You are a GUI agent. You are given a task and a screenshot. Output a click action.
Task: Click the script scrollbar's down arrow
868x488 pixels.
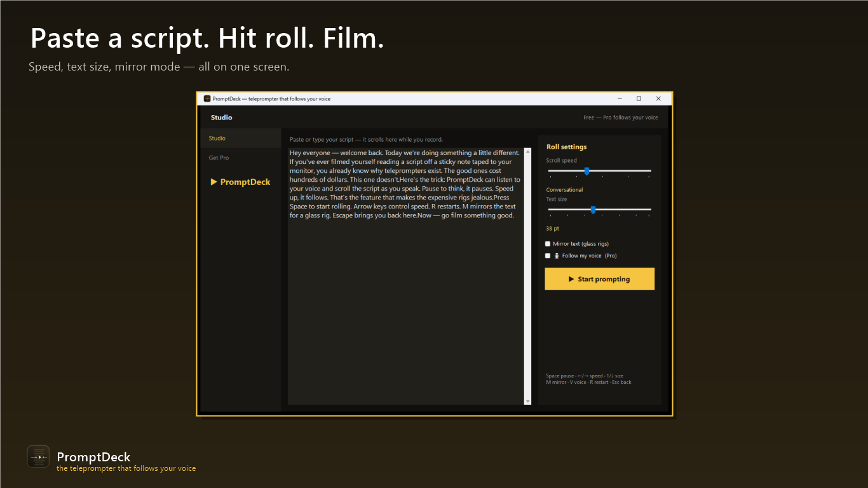click(x=527, y=401)
